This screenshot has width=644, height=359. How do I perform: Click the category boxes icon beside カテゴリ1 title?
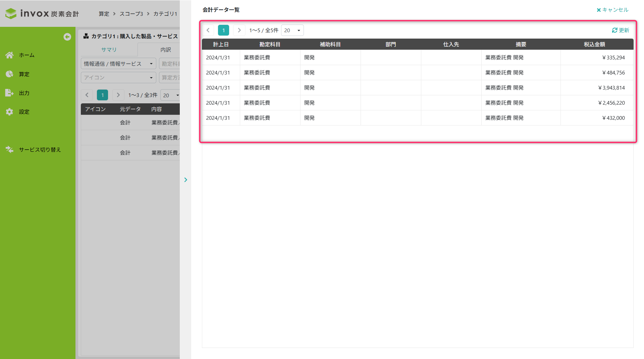[x=86, y=36]
